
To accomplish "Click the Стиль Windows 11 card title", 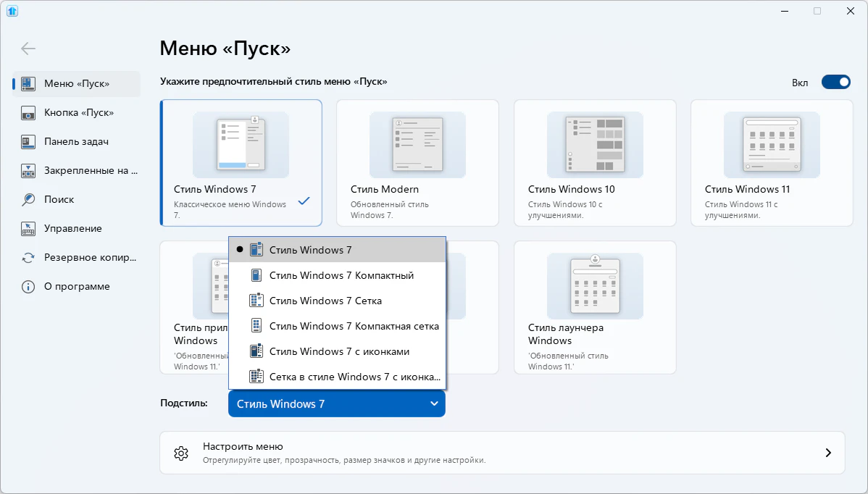I will (x=747, y=189).
